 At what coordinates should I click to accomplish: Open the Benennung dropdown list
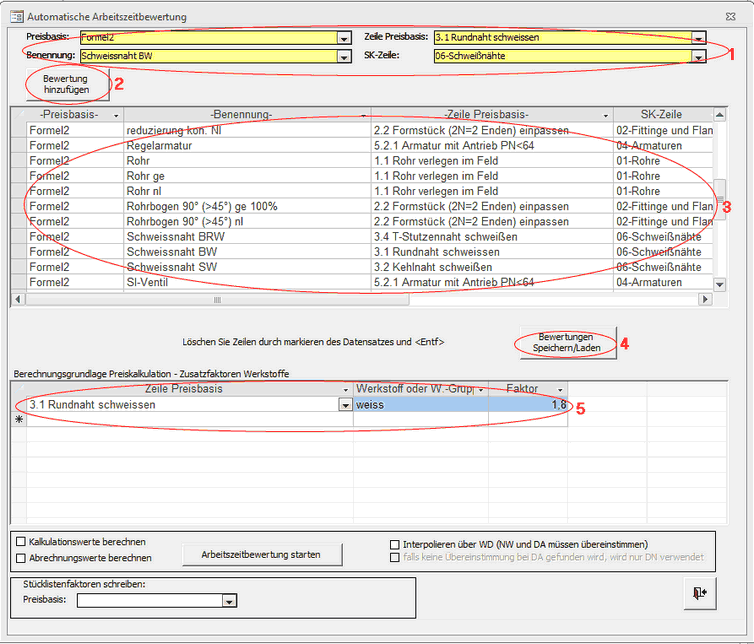click(344, 57)
